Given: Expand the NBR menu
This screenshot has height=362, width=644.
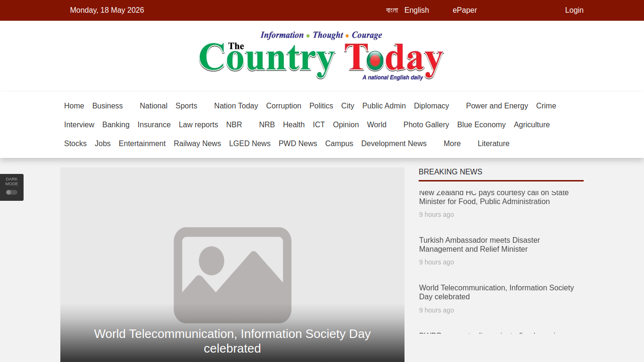Looking at the screenshot, I should coord(234,125).
